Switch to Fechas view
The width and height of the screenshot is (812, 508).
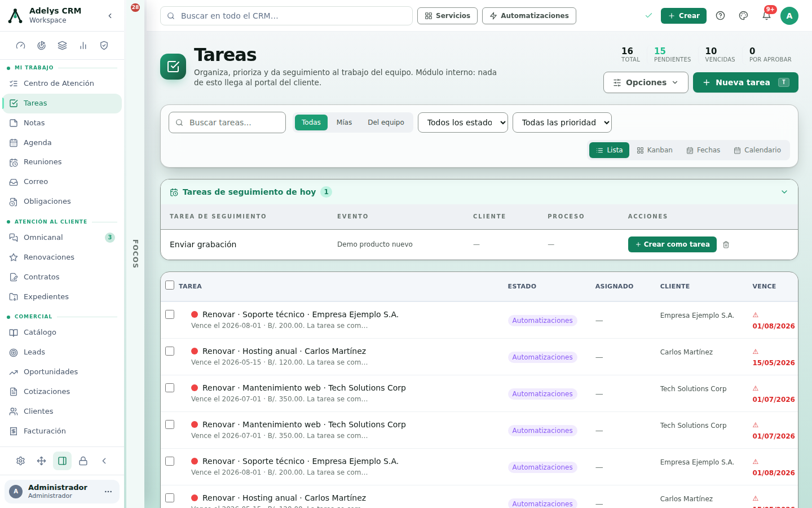click(703, 150)
